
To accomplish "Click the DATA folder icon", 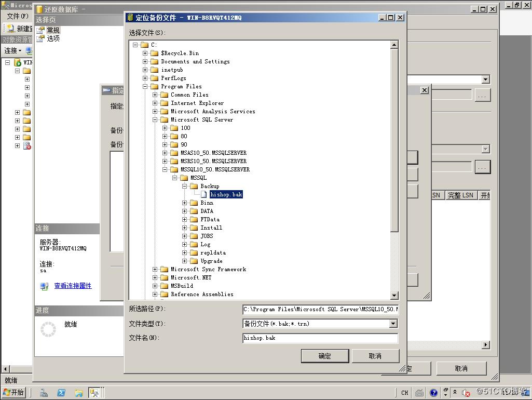I will pos(194,211).
